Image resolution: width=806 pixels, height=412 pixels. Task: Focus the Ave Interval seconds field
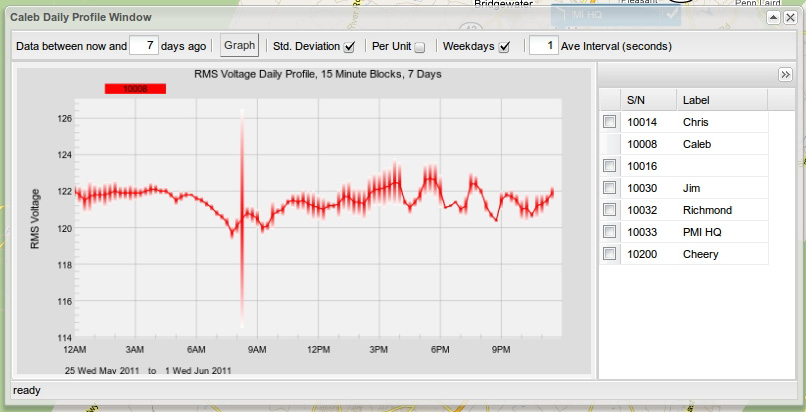(x=543, y=46)
